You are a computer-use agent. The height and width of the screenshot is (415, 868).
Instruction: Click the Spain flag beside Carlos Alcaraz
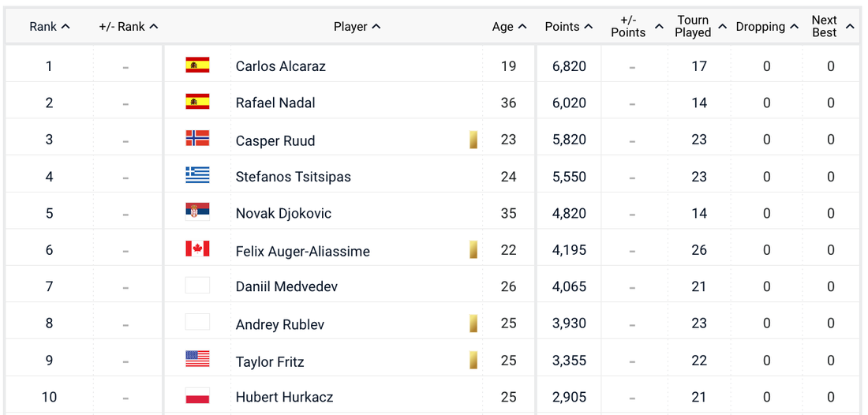point(197,65)
